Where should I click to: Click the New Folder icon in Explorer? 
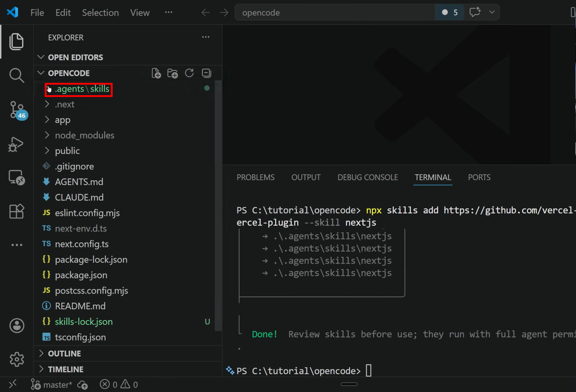[x=173, y=73]
